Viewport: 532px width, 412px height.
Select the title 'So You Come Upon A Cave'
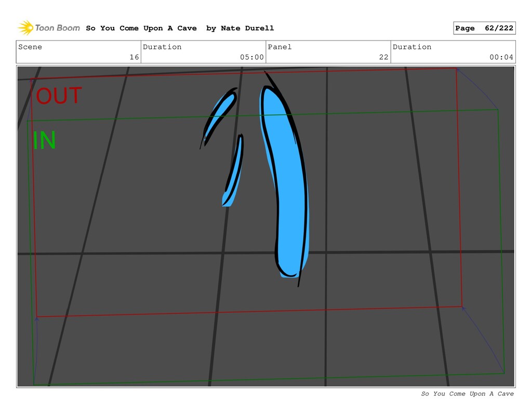(x=141, y=28)
